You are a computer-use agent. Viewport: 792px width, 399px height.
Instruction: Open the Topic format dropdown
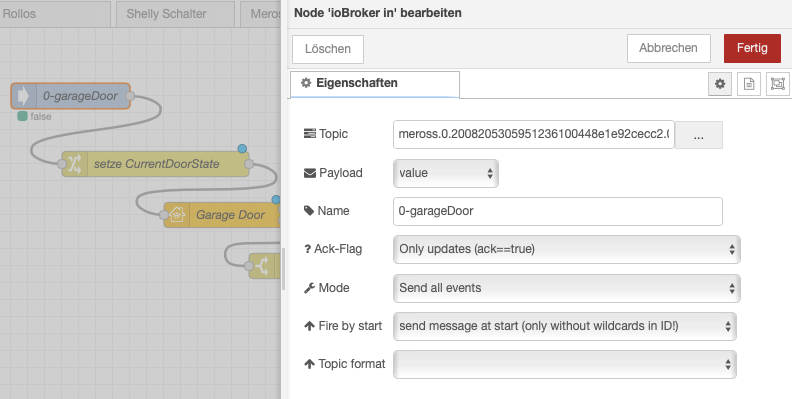pyautogui.click(x=565, y=364)
